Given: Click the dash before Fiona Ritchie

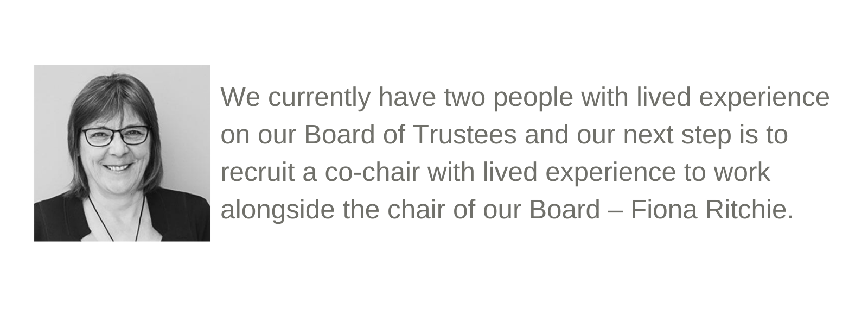Looking at the screenshot, I should point(615,212).
